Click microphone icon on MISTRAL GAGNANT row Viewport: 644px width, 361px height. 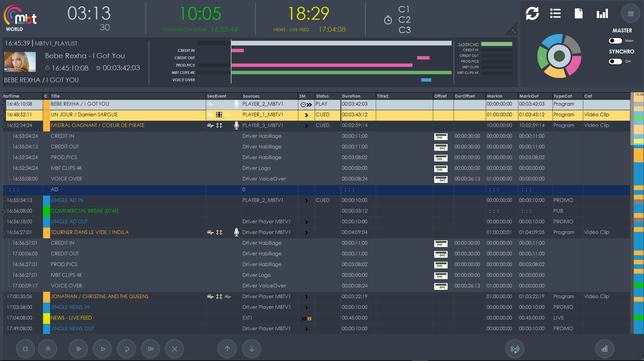(236, 125)
